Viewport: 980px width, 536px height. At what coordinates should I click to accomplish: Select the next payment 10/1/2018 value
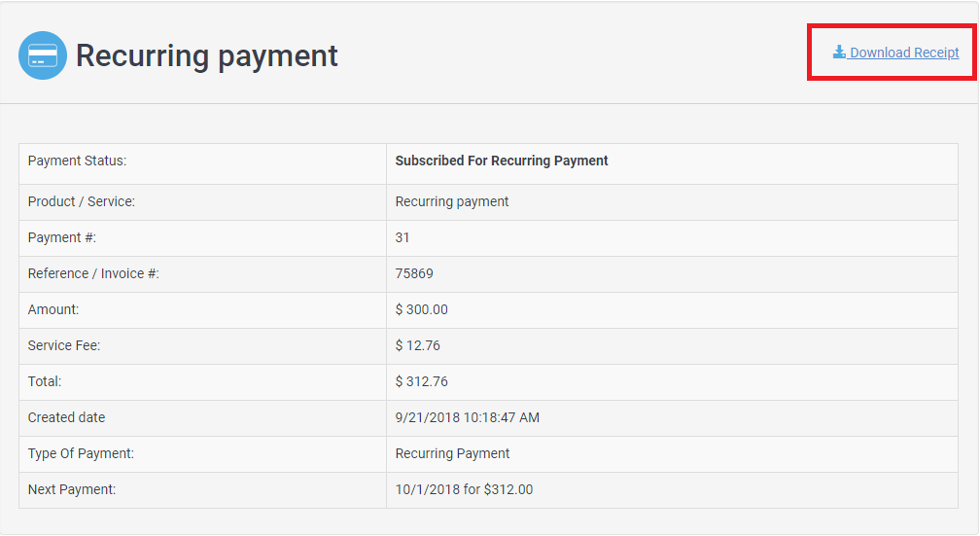pos(464,489)
